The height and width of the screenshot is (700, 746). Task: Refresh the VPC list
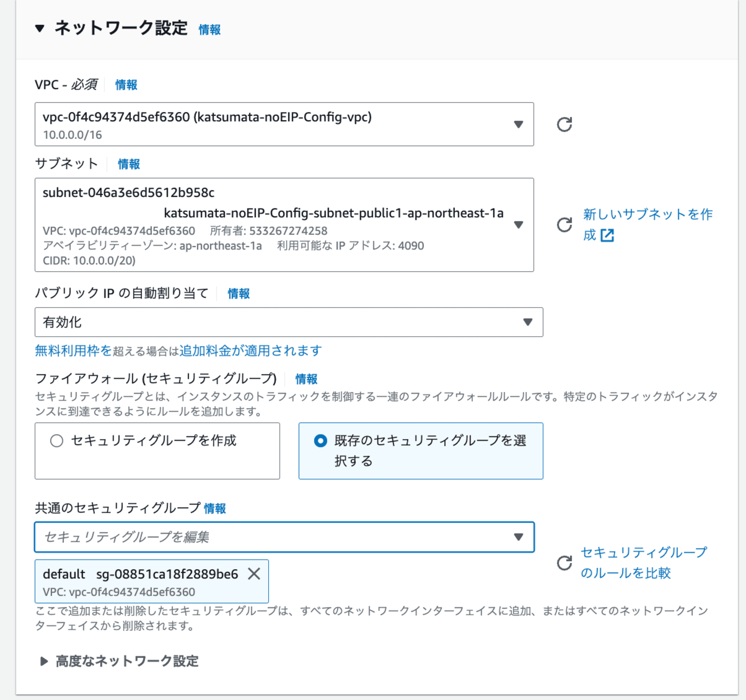click(564, 124)
